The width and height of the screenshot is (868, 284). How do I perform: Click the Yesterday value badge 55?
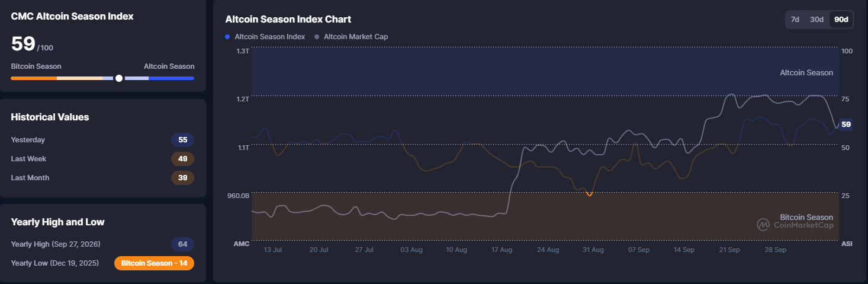click(182, 140)
